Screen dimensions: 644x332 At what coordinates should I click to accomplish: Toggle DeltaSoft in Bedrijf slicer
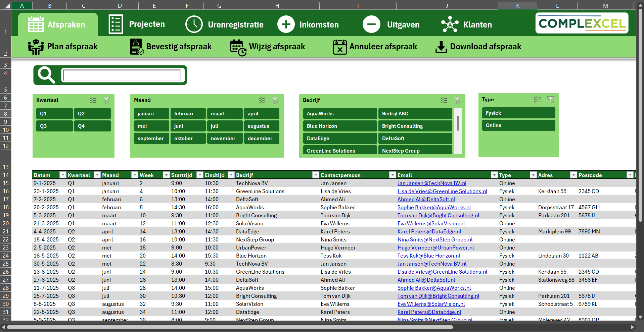coord(415,138)
